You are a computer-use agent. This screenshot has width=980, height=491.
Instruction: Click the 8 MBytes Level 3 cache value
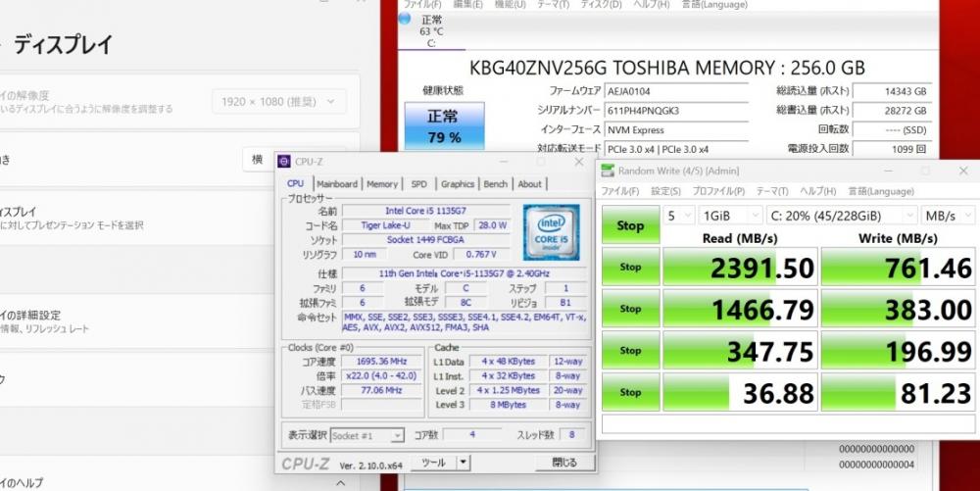(508, 405)
